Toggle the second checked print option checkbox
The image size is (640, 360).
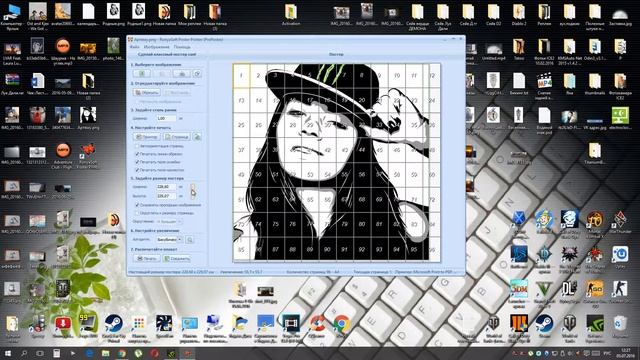click(137, 162)
